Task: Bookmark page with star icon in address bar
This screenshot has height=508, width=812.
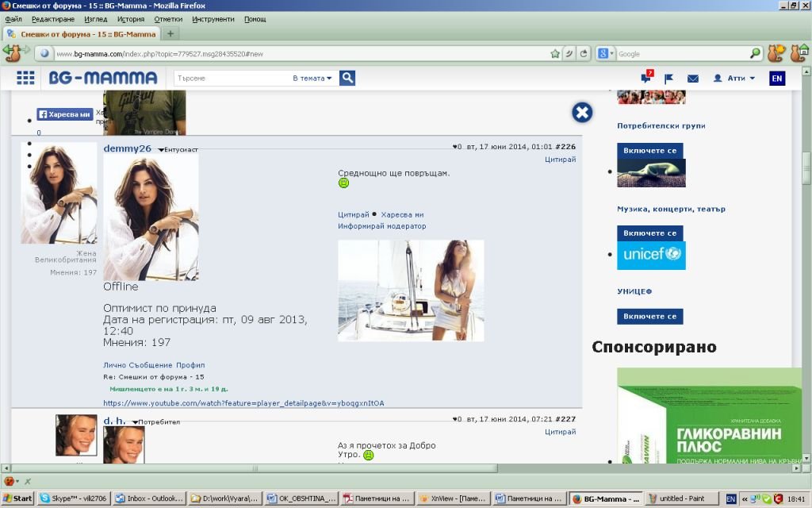Action: [555, 54]
